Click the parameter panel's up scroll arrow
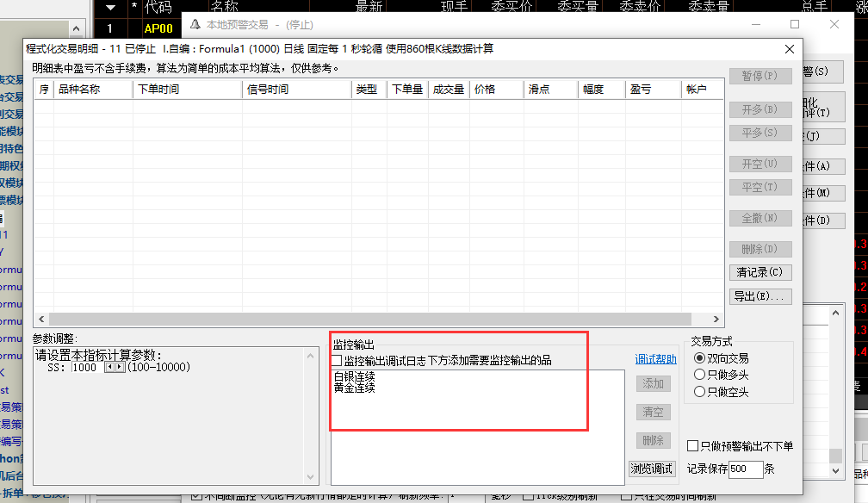The width and height of the screenshot is (868, 503). point(310,356)
